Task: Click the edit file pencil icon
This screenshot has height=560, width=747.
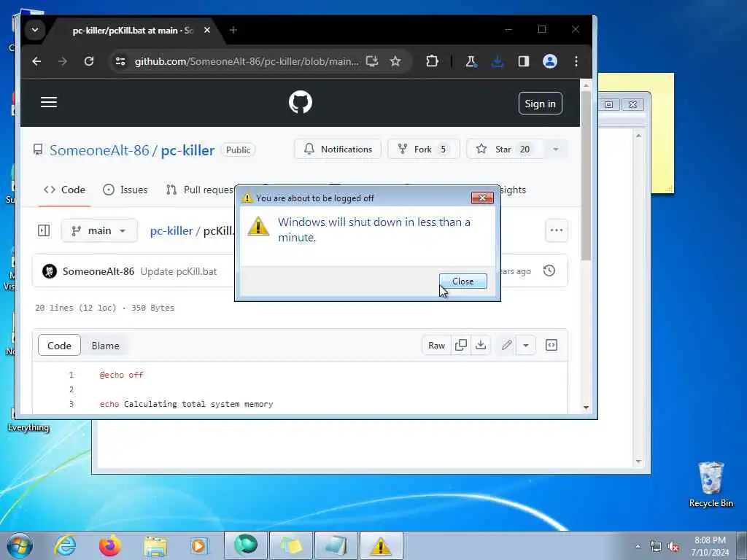Action: tap(506, 345)
